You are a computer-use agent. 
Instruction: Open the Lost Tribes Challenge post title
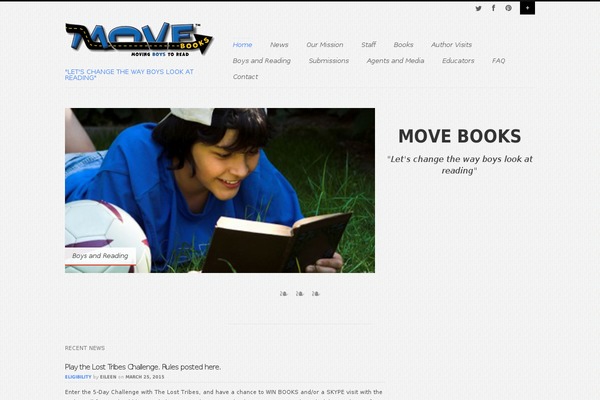click(x=143, y=367)
